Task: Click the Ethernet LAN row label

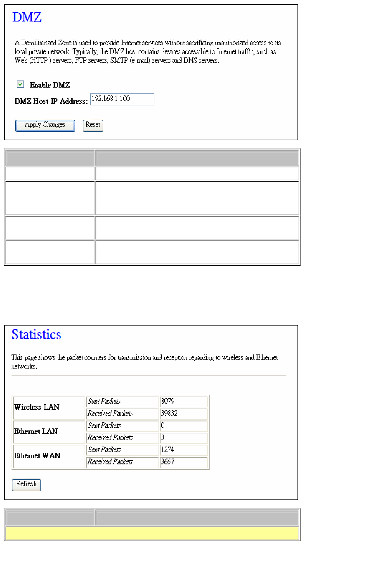Action: pos(36,431)
